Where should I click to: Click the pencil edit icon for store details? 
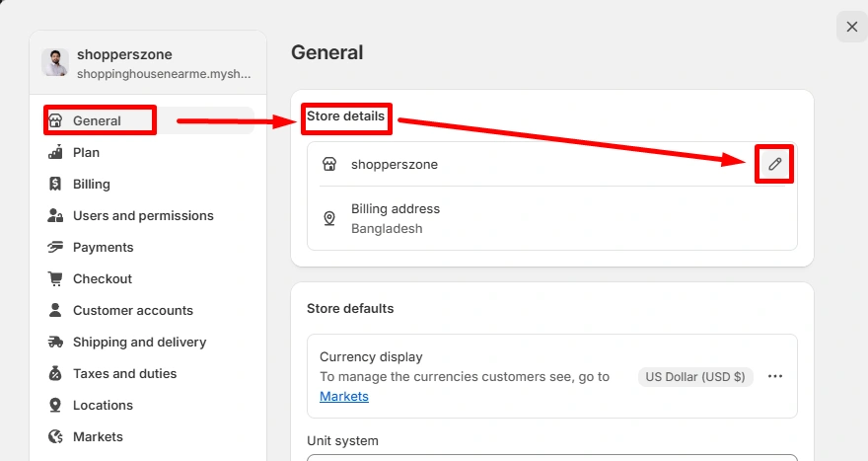pos(774,164)
